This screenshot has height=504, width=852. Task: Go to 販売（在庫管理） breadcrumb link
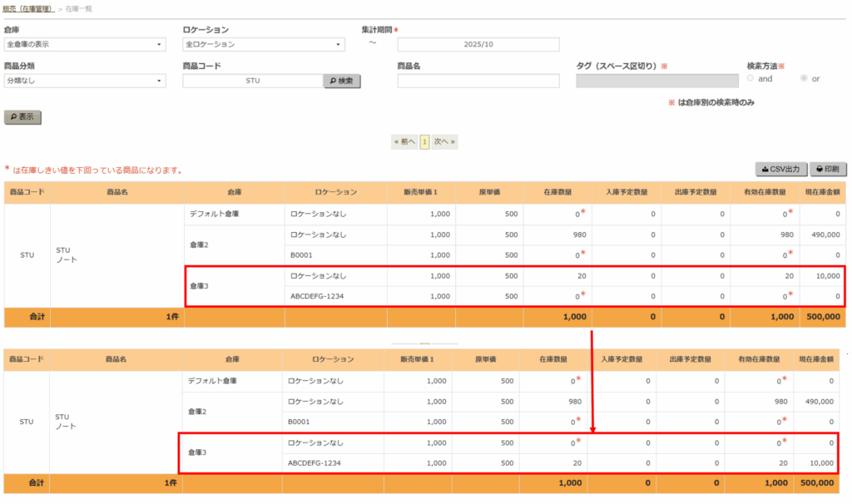pyautogui.click(x=28, y=8)
